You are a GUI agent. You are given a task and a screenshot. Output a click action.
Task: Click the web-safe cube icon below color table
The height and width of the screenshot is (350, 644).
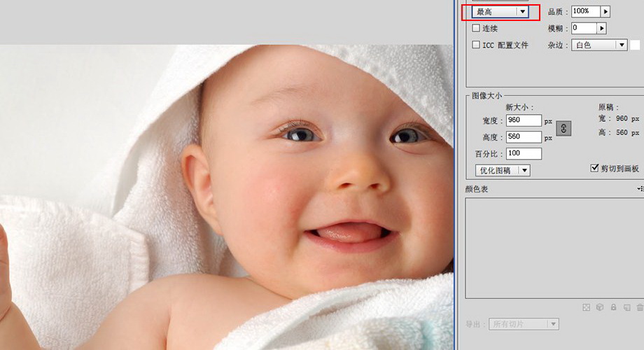tap(600, 307)
